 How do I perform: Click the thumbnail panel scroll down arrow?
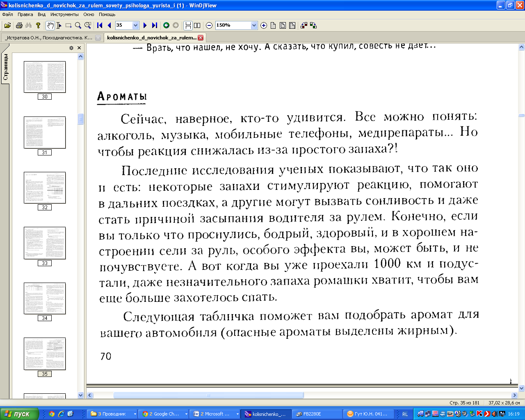[x=80, y=395]
